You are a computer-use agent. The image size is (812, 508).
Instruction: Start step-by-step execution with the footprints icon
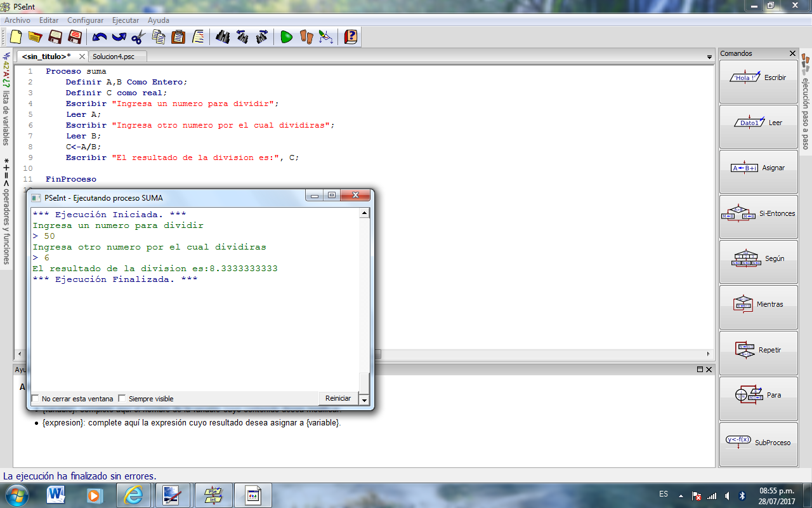tap(306, 37)
